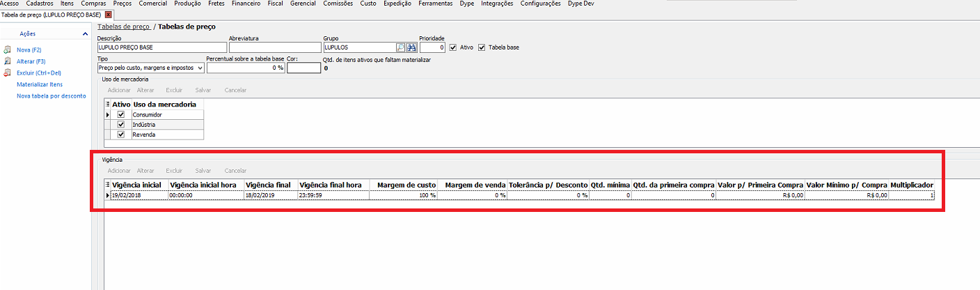Click magnifier lookup icon in Grupo field
Image resolution: width=980 pixels, height=290 pixels.
(x=400, y=47)
